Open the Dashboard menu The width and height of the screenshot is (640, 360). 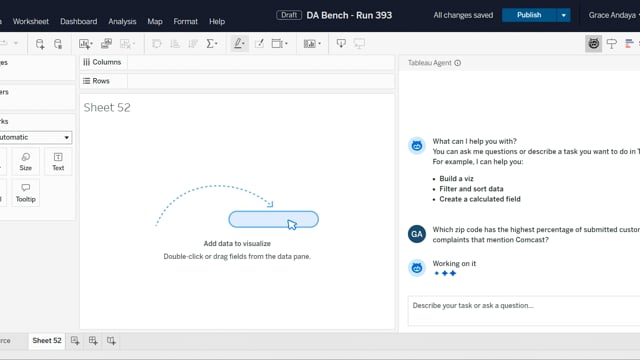pos(78,21)
